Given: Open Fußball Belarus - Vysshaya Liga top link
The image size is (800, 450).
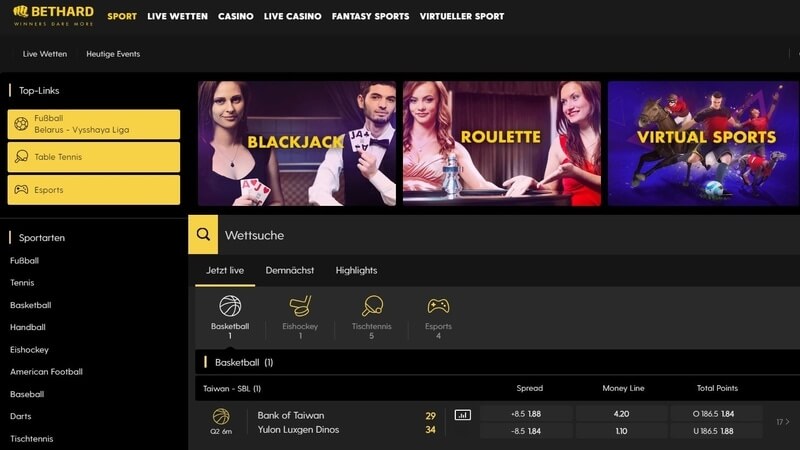Looking at the screenshot, I should [94, 124].
